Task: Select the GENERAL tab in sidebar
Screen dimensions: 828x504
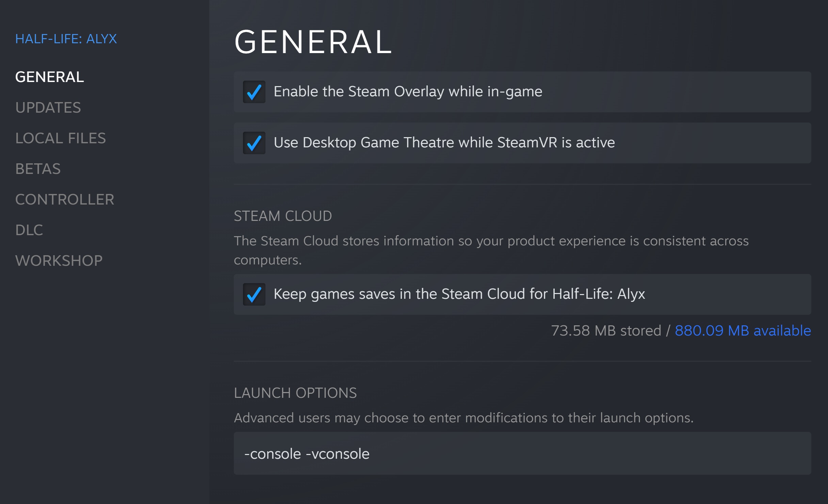Action: coord(50,77)
